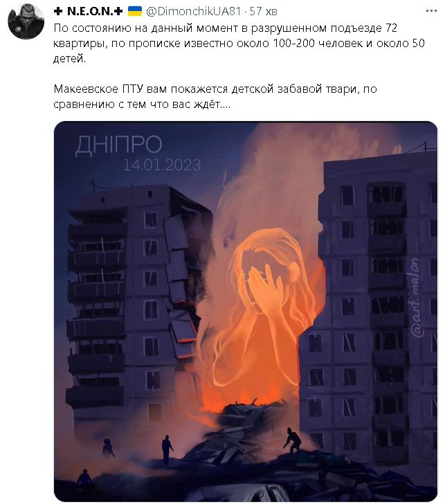Screen dimensions: 445x504
Task: Open the author's profile avatar picture
Action: tap(26, 21)
